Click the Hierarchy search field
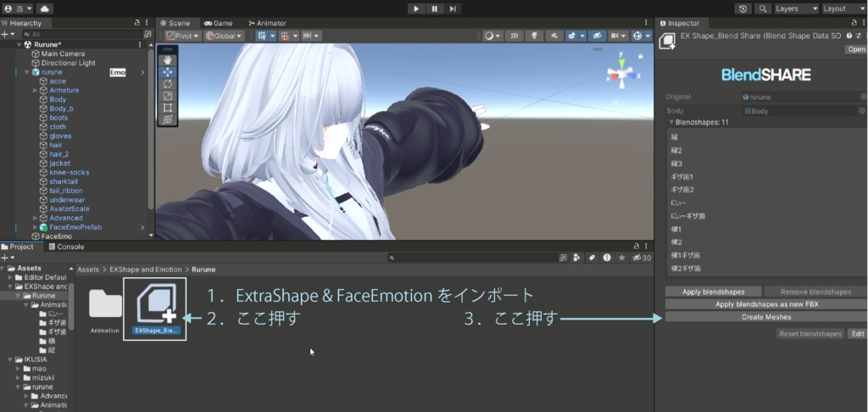This screenshot has height=412, width=868. 82,34
